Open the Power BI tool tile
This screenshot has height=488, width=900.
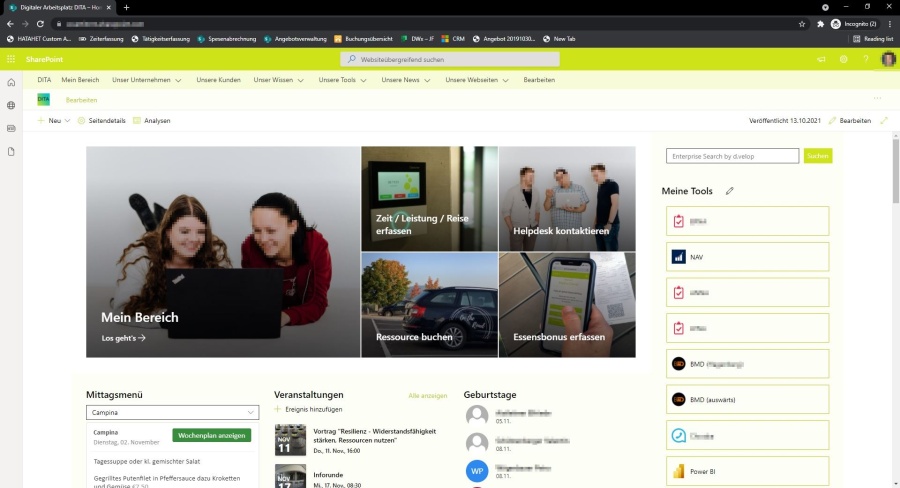click(747, 471)
